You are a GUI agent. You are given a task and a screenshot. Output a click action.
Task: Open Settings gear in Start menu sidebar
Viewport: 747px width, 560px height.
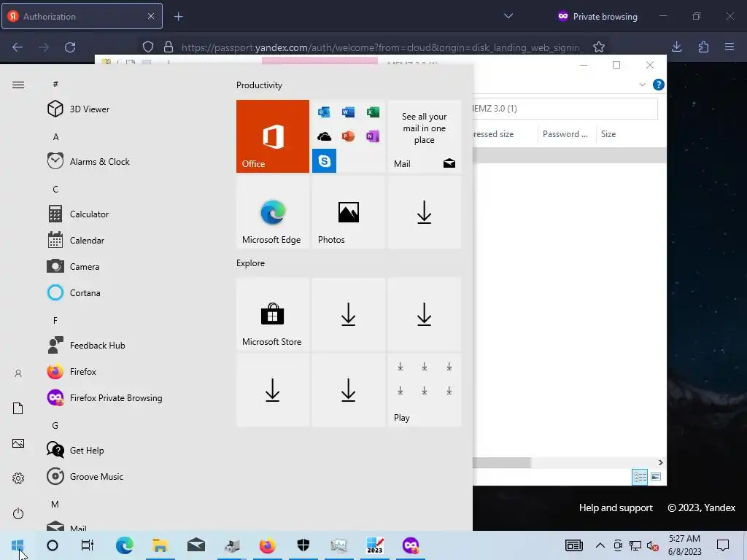pyautogui.click(x=18, y=478)
